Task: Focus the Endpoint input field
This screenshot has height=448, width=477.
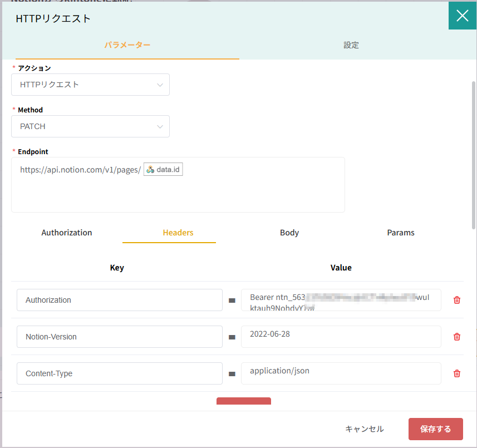Action: (178, 185)
